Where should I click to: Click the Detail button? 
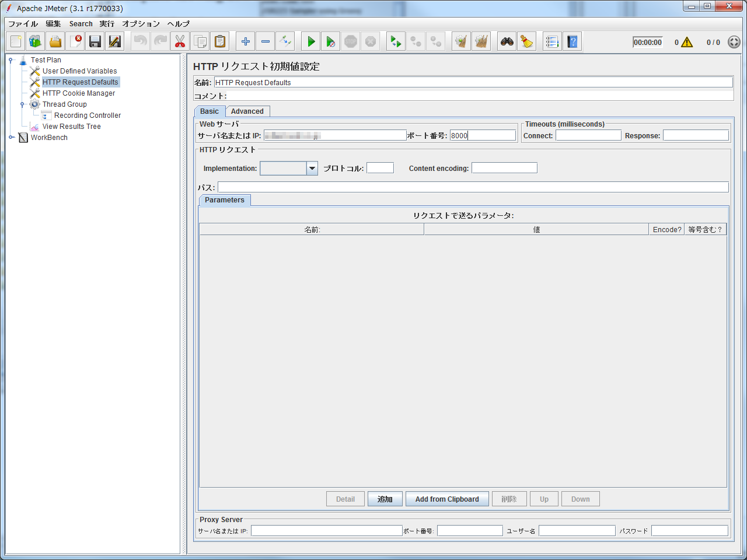click(345, 499)
